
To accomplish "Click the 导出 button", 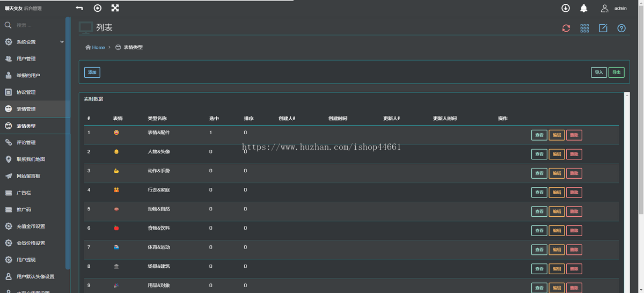I will tap(617, 72).
